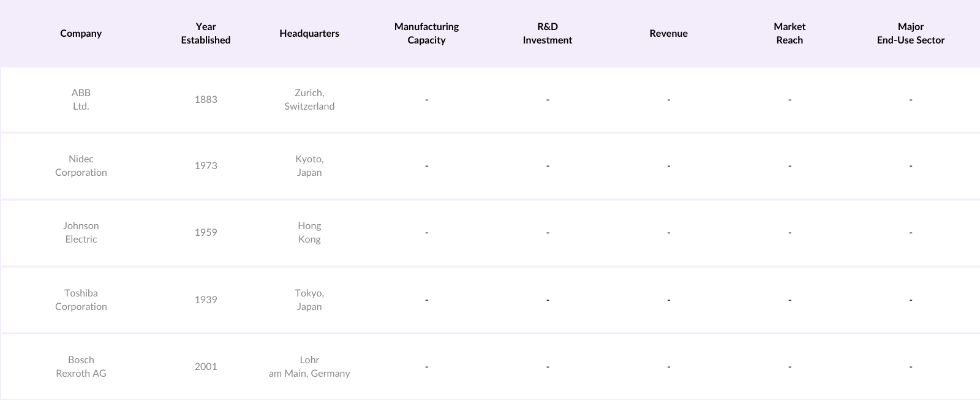The width and height of the screenshot is (980, 400).
Task: Select the Market Reach header
Action: click(x=790, y=33)
